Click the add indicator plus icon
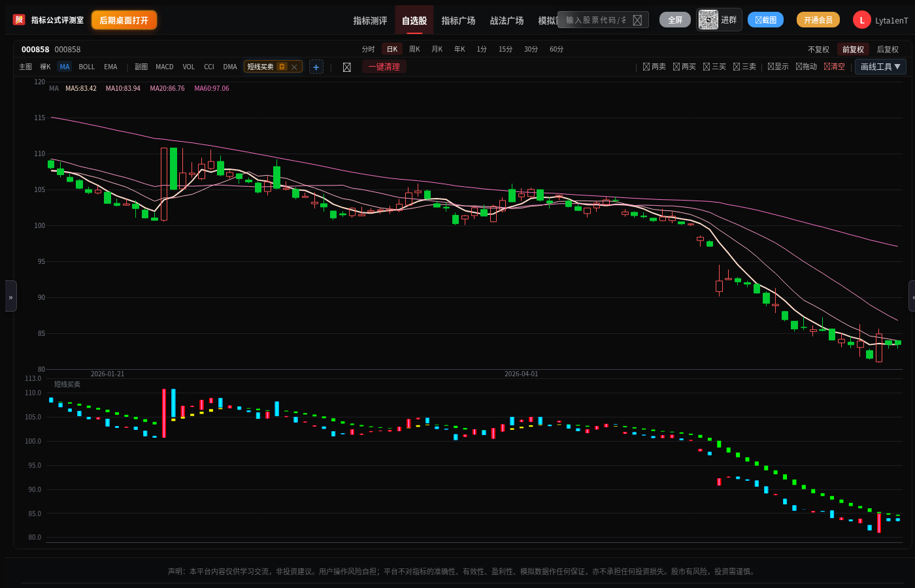Screen dimensions: 915x588 point(316,67)
